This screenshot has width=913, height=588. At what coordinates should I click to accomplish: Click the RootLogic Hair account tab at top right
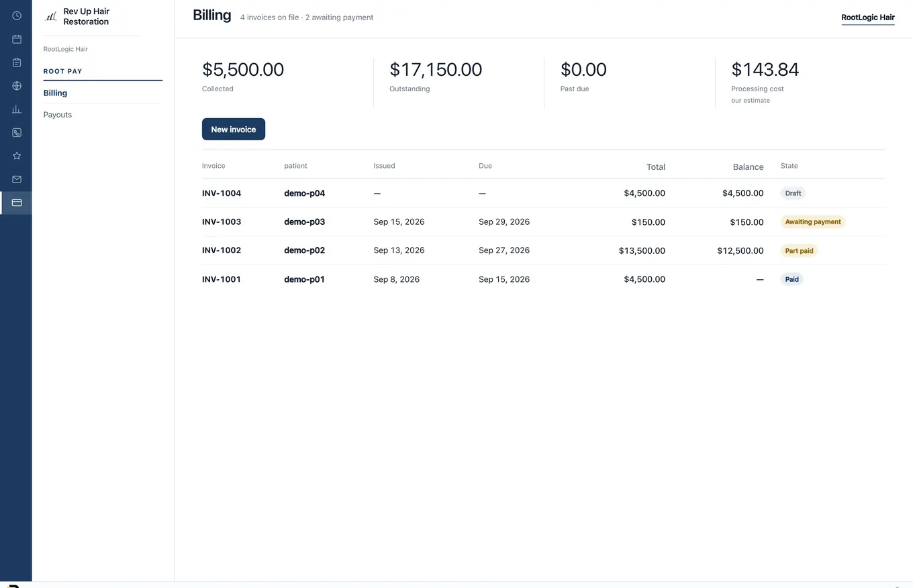[868, 17]
